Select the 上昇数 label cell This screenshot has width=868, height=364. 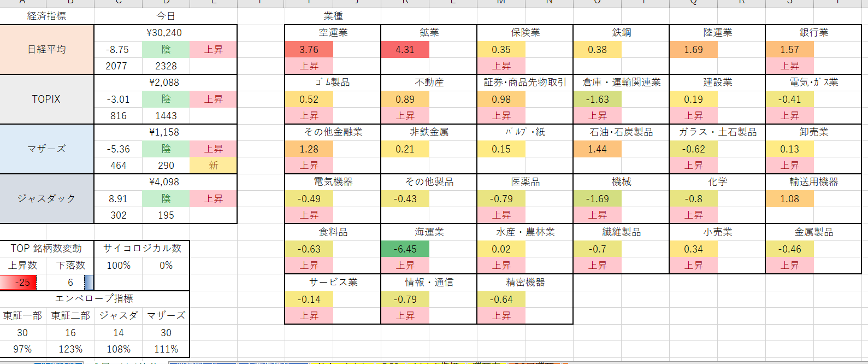pyautogui.click(x=23, y=266)
